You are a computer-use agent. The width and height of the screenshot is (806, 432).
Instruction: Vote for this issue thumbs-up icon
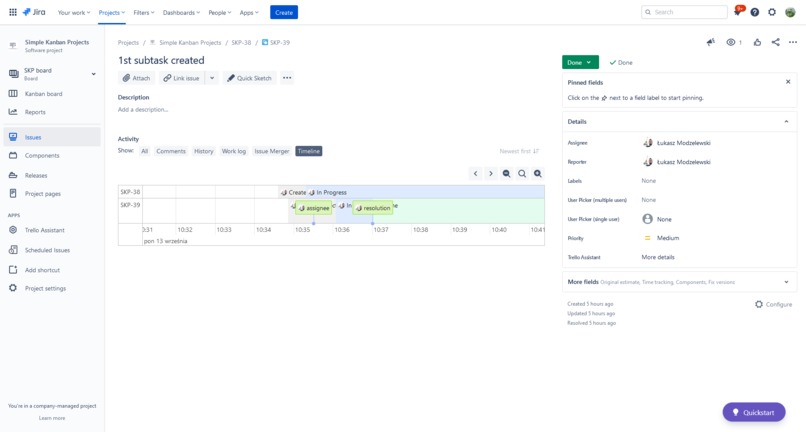(757, 42)
